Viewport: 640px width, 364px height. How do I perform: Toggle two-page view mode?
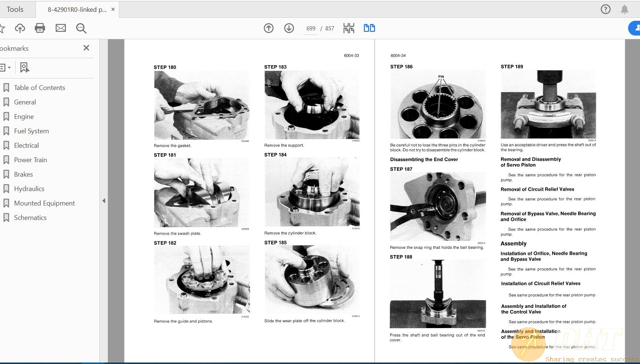point(369,28)
